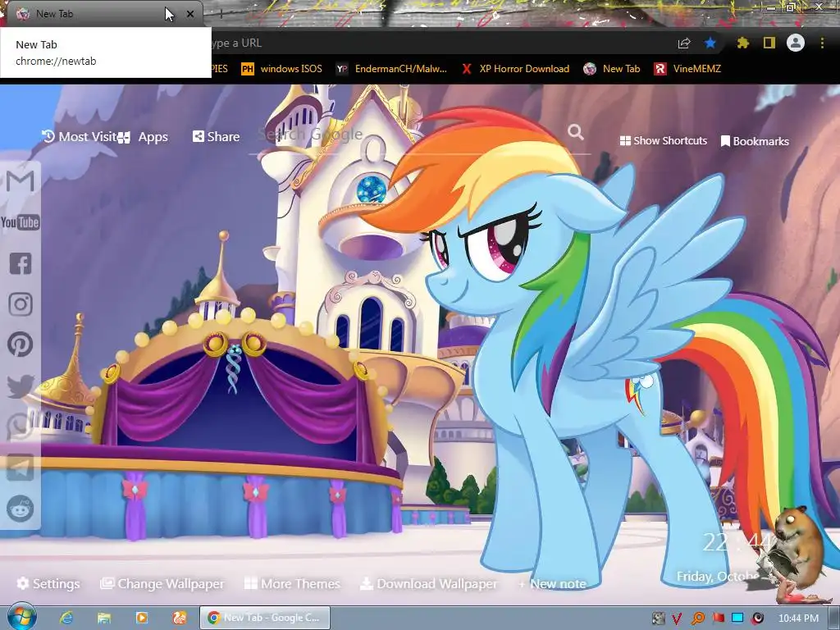Click the Friday, October date text
The image size is (840, 630).
tap(718, 577)
